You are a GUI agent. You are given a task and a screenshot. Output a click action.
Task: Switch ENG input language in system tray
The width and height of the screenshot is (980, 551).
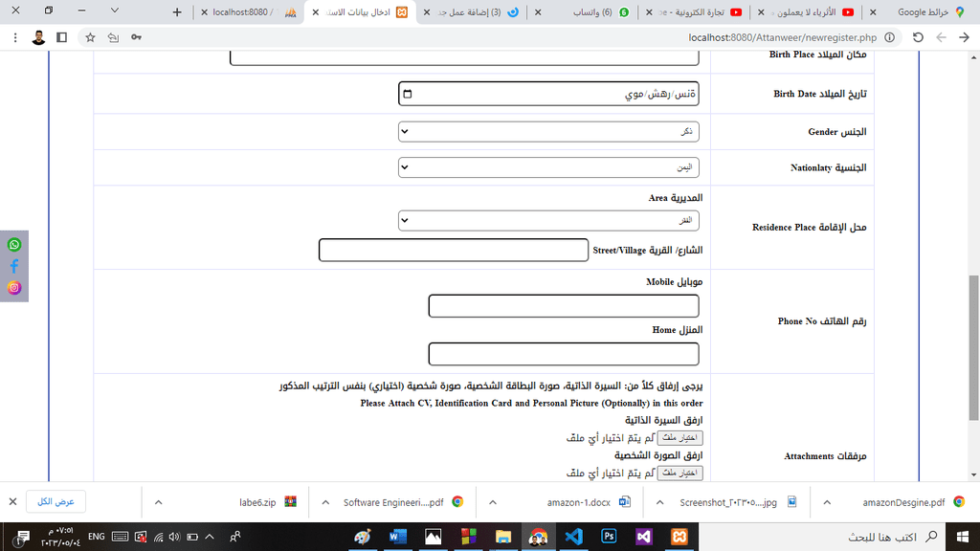tap(97, 537)
